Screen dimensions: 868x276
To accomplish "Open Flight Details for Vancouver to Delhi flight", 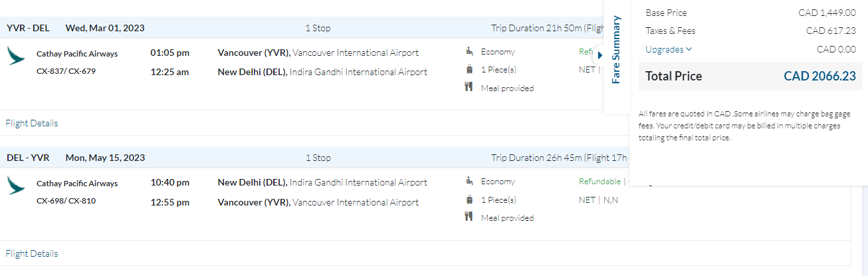I will [x=32, y=123].
